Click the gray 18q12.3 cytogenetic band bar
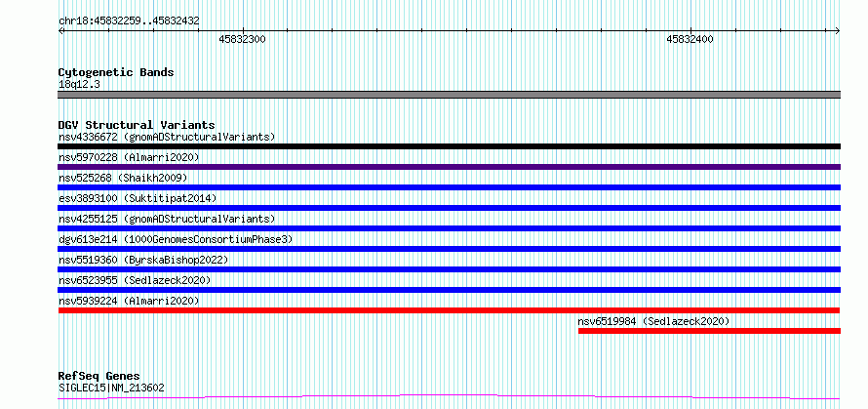 point(449,95)
